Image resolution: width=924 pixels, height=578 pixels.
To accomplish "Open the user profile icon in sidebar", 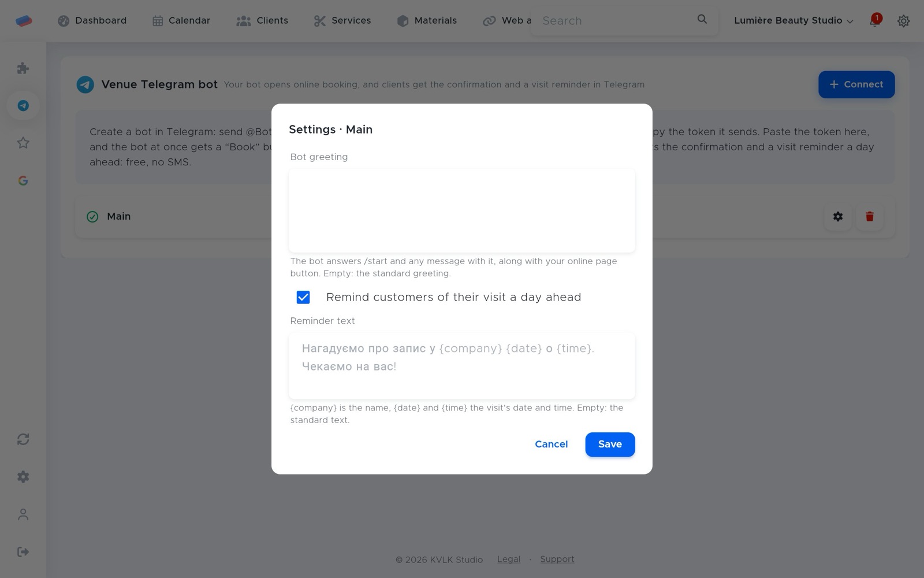I will 23,514.
